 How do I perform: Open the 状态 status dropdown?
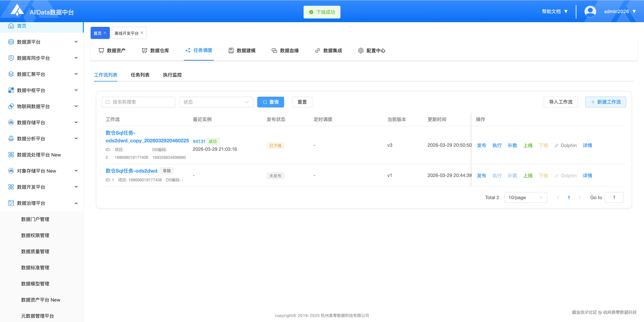pyautogui.click(x=216, y=102)
